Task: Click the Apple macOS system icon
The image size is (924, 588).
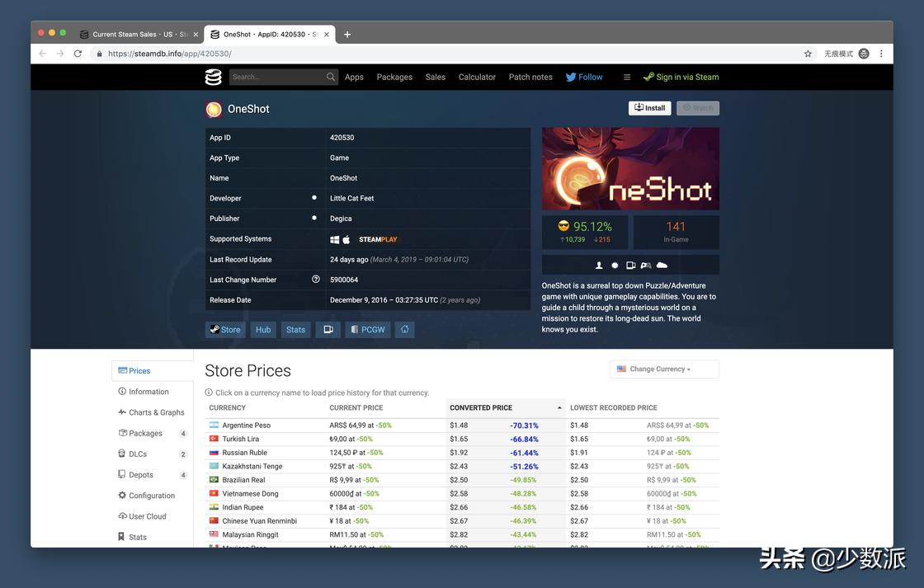Action: coord(346,239)
